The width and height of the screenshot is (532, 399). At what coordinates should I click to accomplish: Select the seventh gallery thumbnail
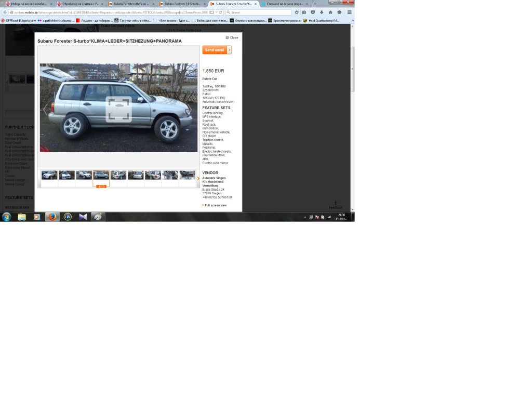[153, 175]
